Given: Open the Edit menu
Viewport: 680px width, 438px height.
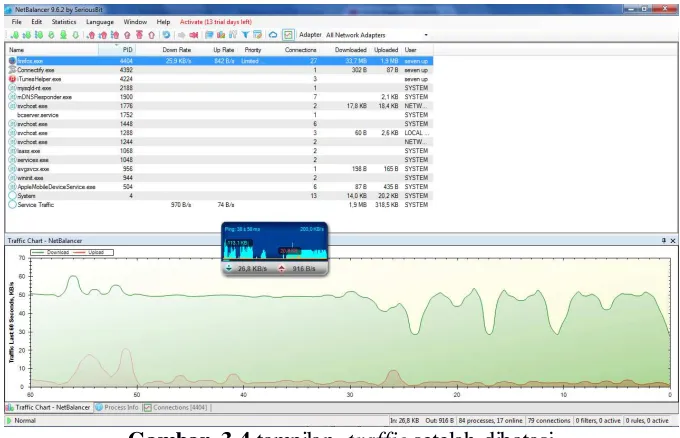Looking at the screenshot, I should (37, 22).
